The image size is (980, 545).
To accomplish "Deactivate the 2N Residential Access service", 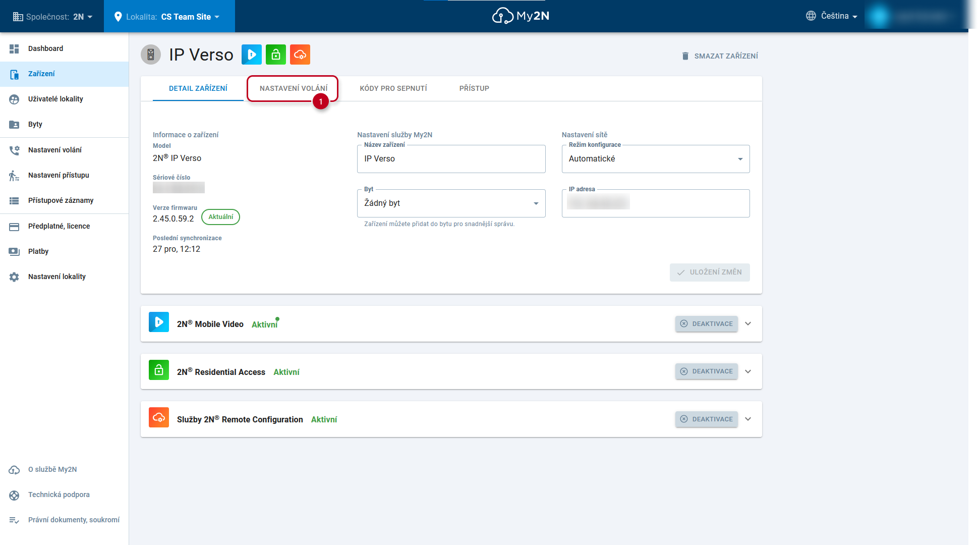I will pyautogui.click(x=707, y=371).
